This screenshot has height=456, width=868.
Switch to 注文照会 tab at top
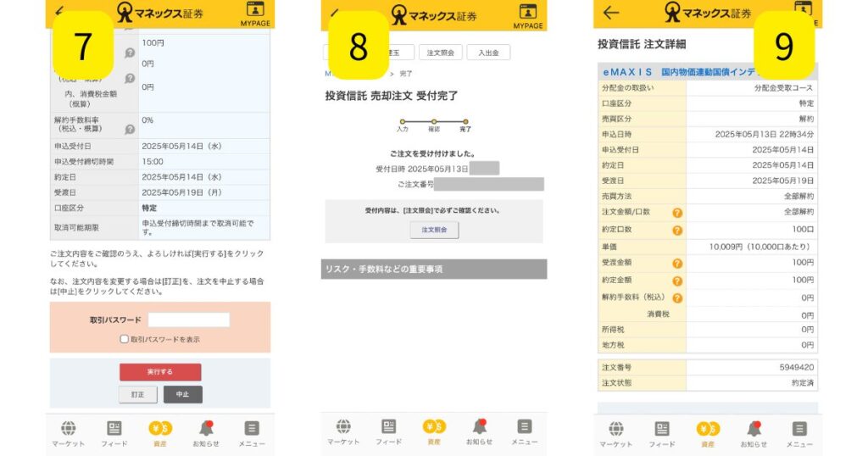[440, 53]
